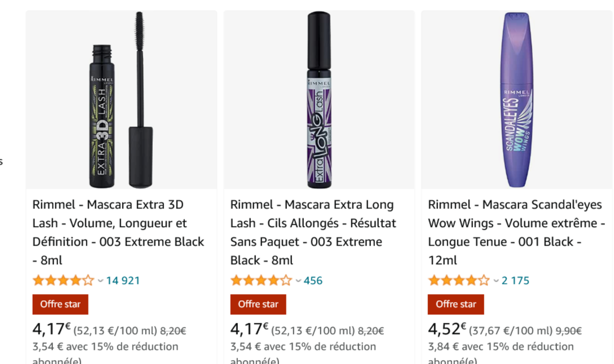Image resolution: width=614 pixels, height=364 pixels.
Task: Open the Scandal'eyes Wow Wings title link
Action: click(x=515, y=232)
